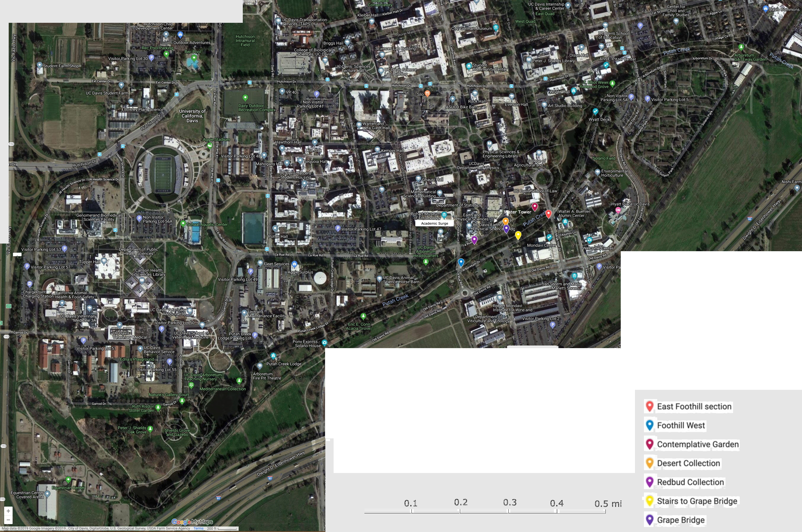Click the Hutchison Intramural Field label
The image size is (802, 532).
click(245, 41)
